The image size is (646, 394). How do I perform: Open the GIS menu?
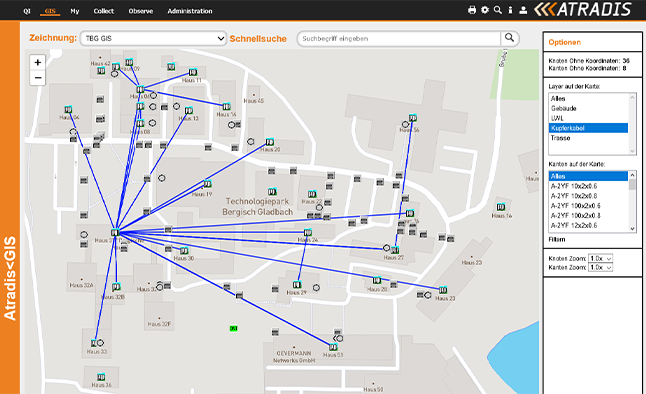tap(50, 11)
